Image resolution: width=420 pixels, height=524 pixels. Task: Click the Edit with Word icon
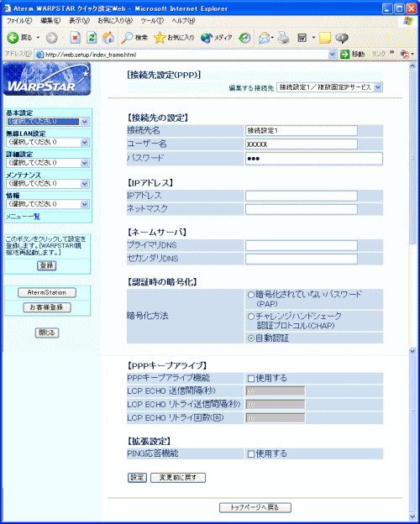302,38
